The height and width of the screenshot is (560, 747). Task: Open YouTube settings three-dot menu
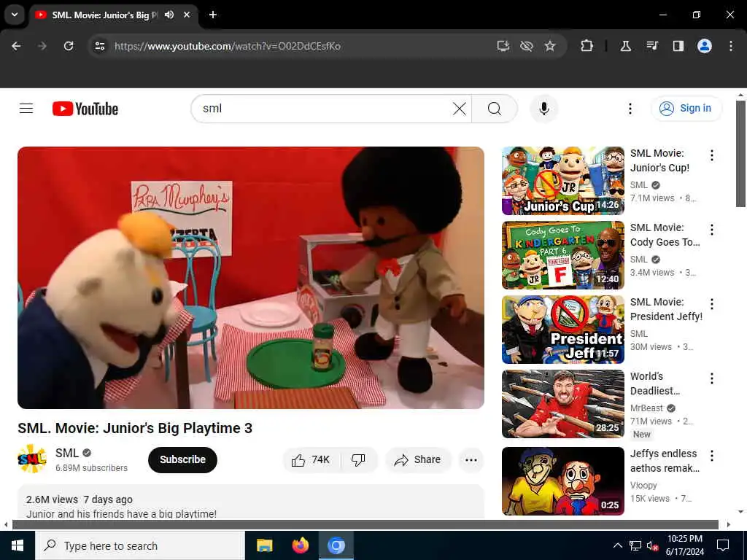pyautogui.click(x=630, y=109)
